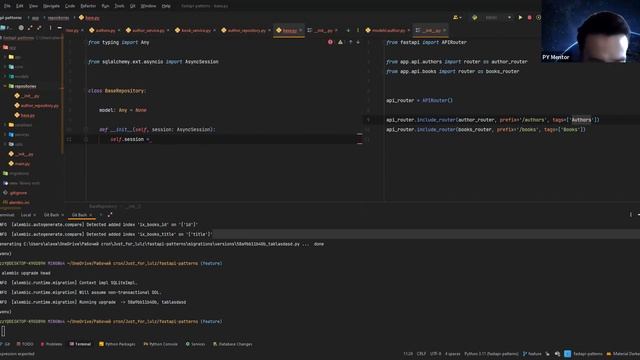Open the Edit menu
Image resolution: width=640 pixels, height=360 pixels.
[20, 6]
